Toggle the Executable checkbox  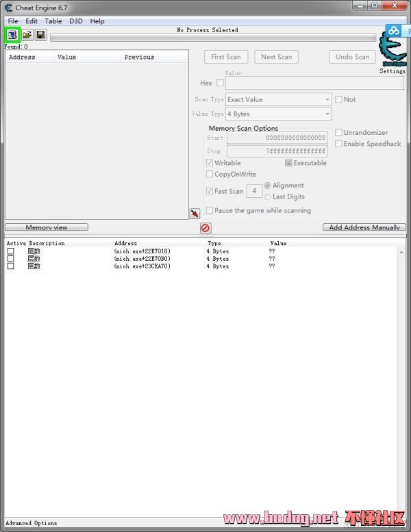point(288,163)
